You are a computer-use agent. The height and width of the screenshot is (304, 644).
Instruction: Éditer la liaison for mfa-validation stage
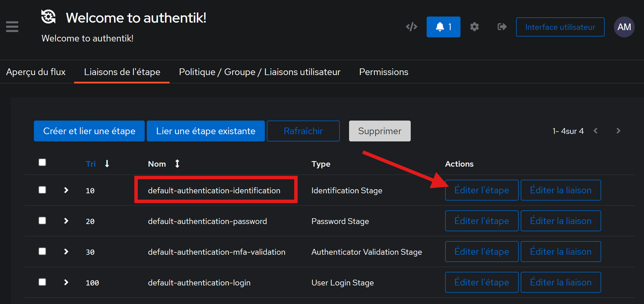point(561,252)
